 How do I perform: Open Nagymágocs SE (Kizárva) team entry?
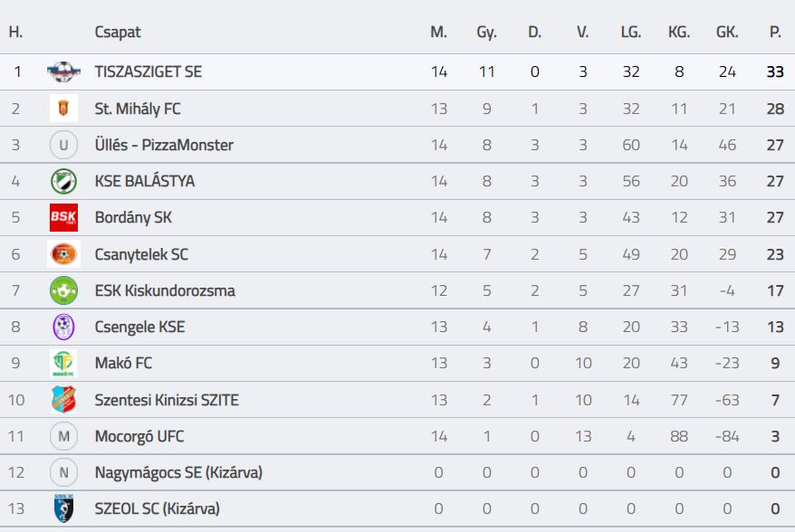[178, 472]
